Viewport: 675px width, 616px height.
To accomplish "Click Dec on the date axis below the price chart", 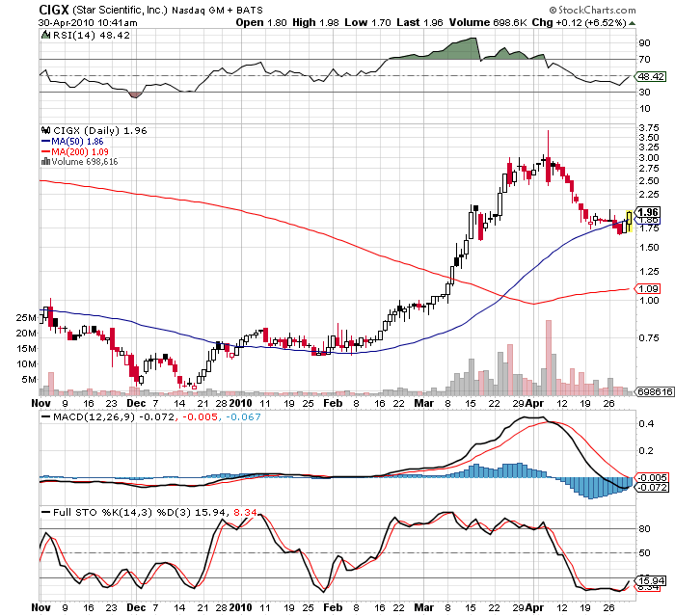I will coord(136,403).
